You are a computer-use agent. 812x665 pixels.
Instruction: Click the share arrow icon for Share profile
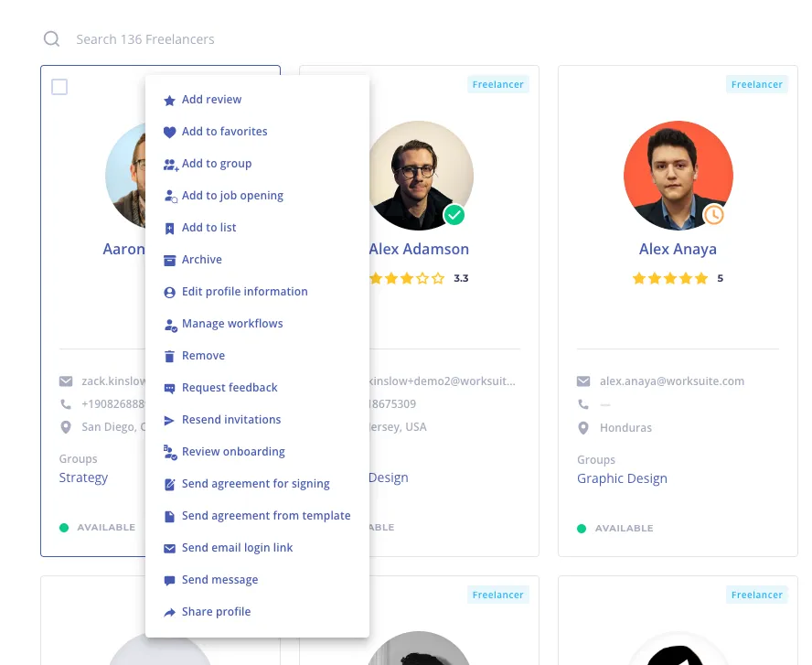(169, 613)
